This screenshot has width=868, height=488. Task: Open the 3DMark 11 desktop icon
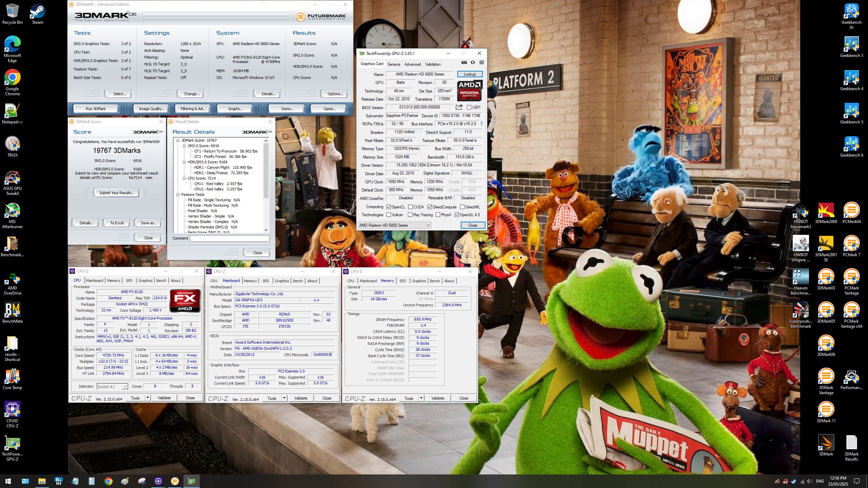[826, 412]
